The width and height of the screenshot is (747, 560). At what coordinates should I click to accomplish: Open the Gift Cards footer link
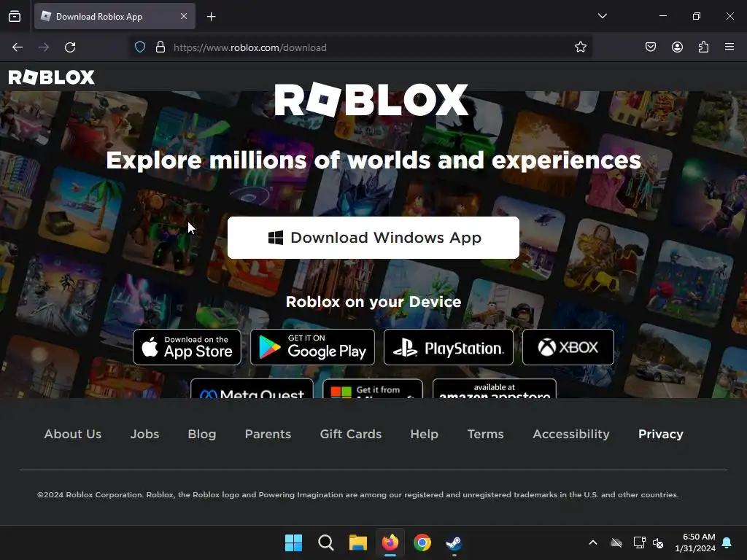point(351,435)
